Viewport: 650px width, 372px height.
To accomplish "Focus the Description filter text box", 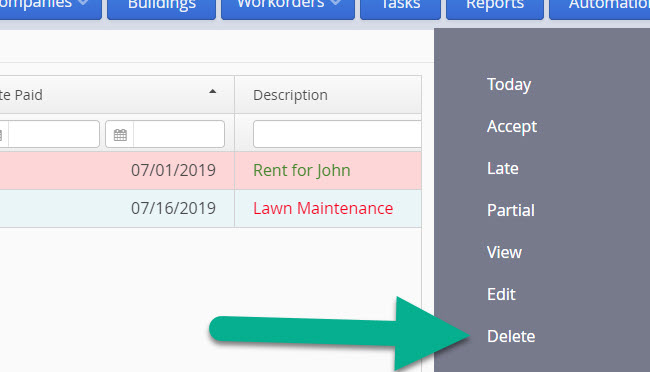I will (337, 134).
